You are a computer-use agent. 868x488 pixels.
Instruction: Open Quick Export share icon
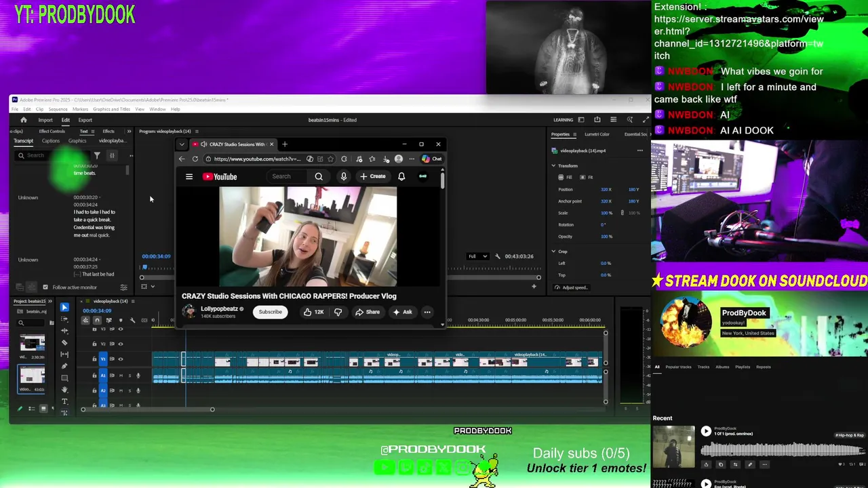[597, 120]
